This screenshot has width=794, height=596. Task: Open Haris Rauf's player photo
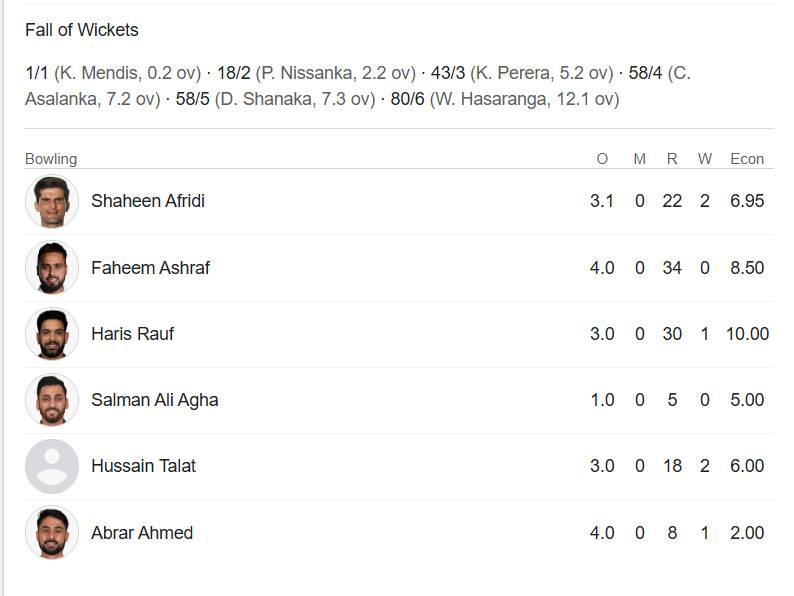point(52,334)
